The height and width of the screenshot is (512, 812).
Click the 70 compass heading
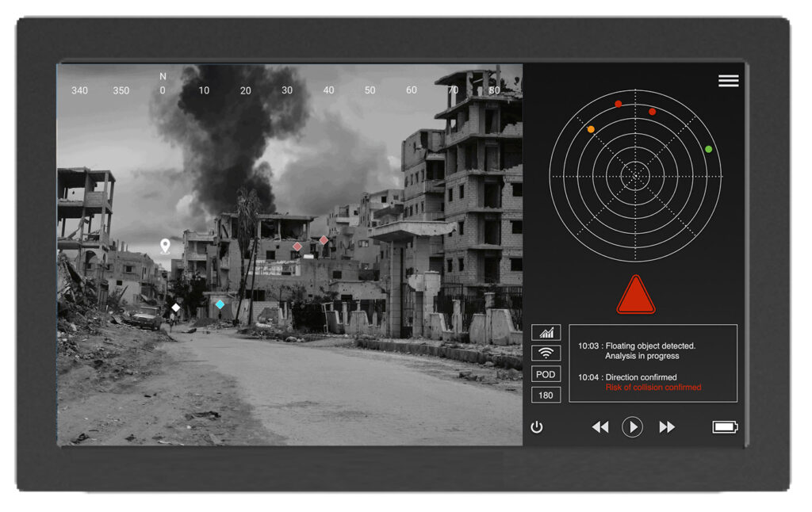coord(453,90)
